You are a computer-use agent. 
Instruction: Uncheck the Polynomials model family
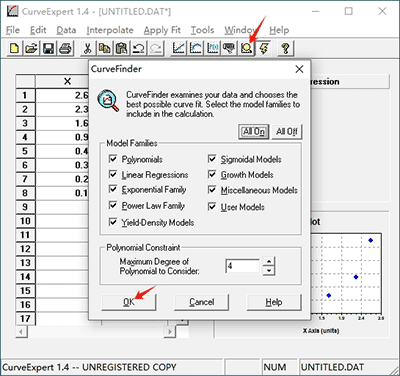coord(113,159)
